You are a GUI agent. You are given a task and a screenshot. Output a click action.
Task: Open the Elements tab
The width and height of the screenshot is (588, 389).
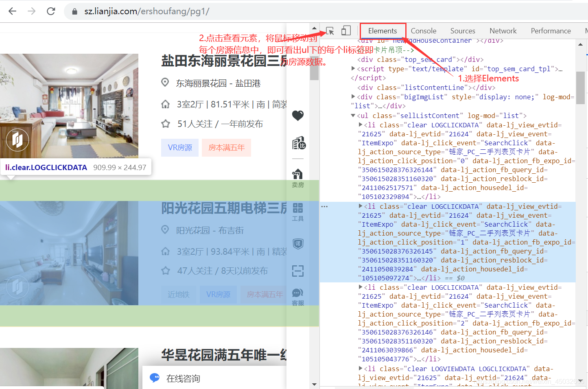pyautogui.click(x=383, y=31)
